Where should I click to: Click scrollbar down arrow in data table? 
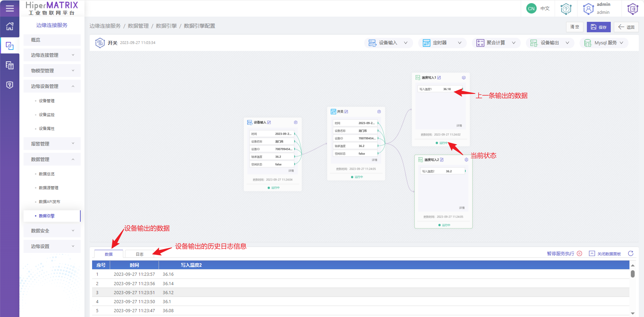[633, 313]
